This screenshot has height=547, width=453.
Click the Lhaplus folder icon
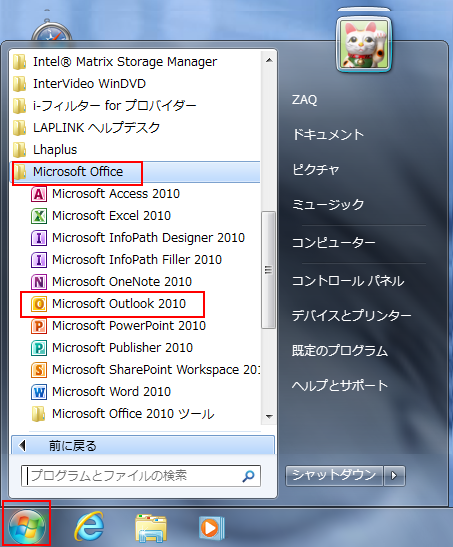tap(20, 150)
